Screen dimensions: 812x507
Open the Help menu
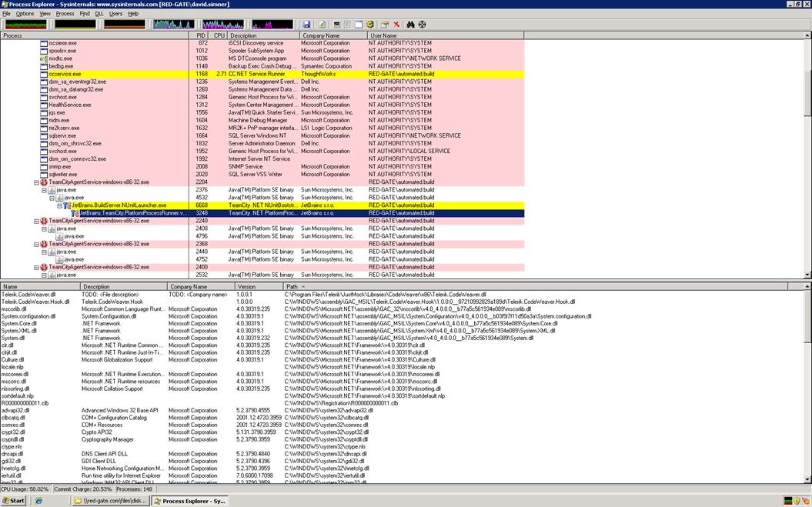[133, 14]
